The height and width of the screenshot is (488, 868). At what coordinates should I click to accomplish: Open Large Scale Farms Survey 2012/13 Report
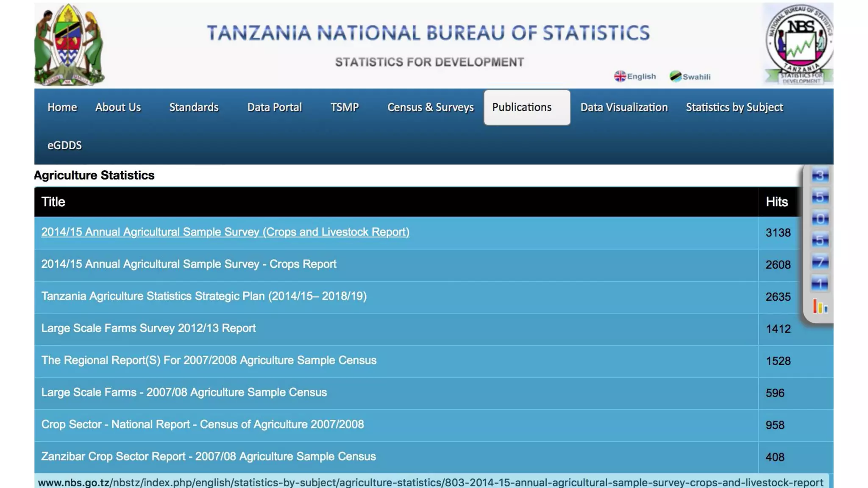coord(148,328)
